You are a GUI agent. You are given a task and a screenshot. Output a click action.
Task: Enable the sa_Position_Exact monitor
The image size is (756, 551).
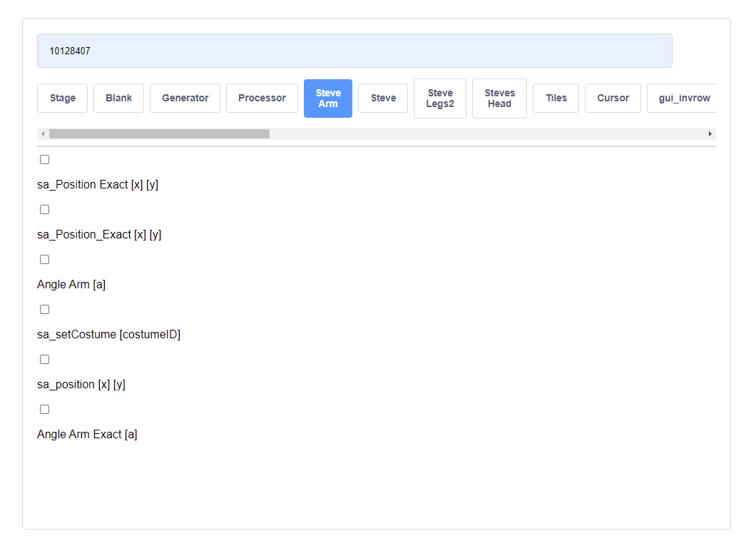tap(44, 209)
